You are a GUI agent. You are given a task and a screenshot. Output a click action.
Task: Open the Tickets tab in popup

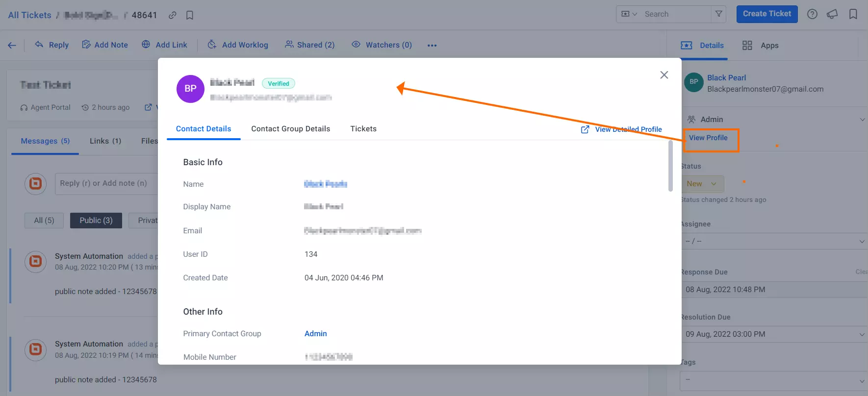pos(363,129)
